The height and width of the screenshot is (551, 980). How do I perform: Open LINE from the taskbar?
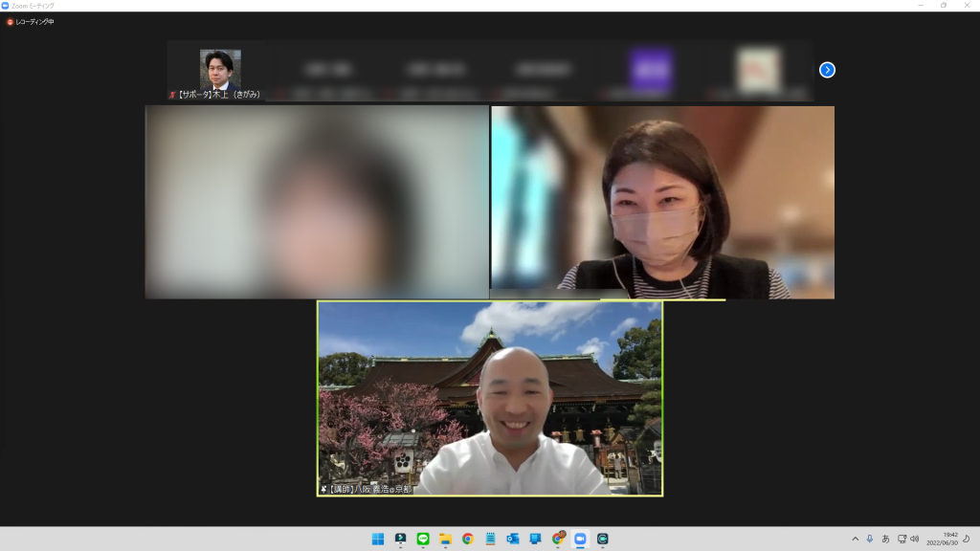423,539
